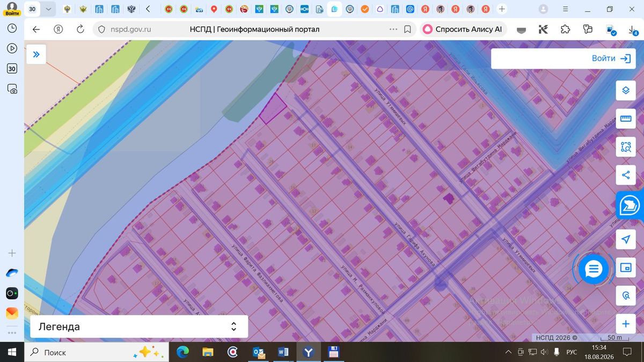The image size is (644, 362).
Task: Open the mini overview map tool
Action: pos(625,267)
